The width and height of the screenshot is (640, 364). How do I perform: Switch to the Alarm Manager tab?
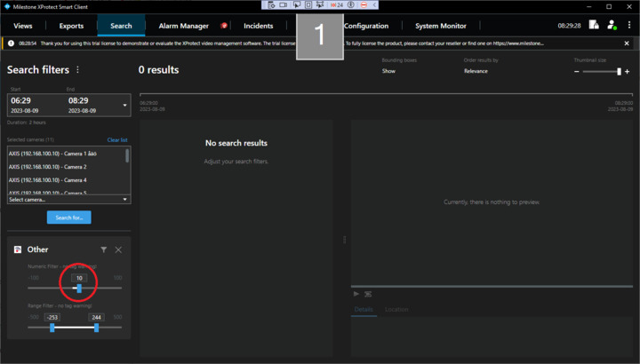pos(183,26)
